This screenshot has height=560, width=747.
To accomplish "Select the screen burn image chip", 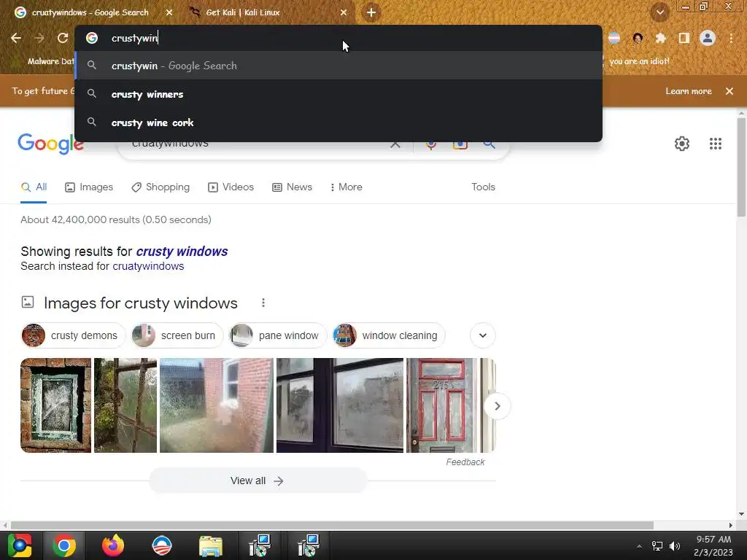I will 177,335.
